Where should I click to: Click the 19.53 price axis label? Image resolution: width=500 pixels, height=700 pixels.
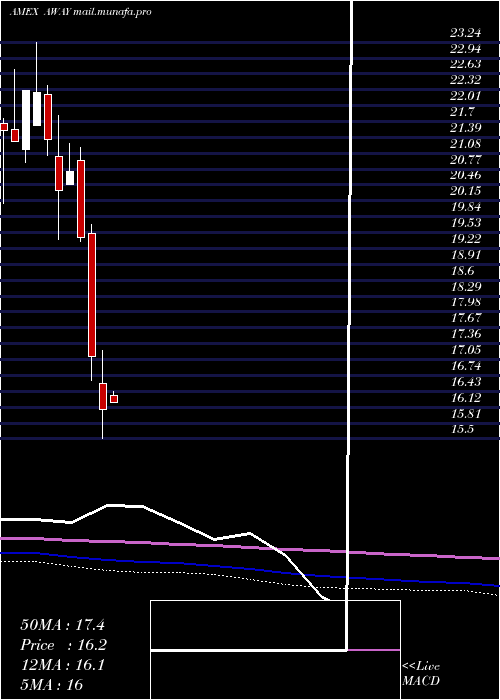[x=465, y=223]
